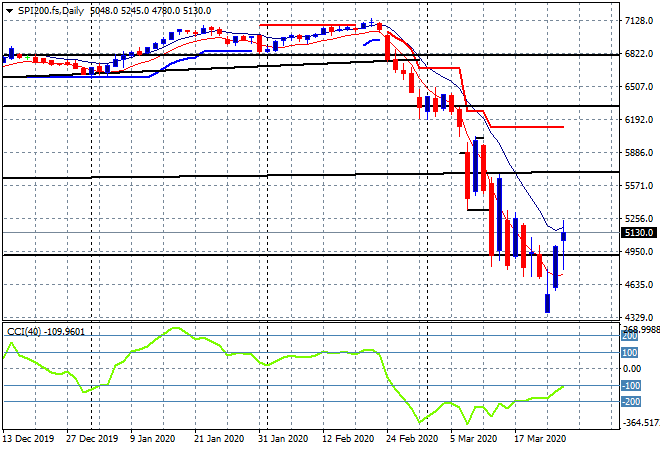Select the red stepped trailing line near 6192
660x450 pixels.
pos(527,127)
